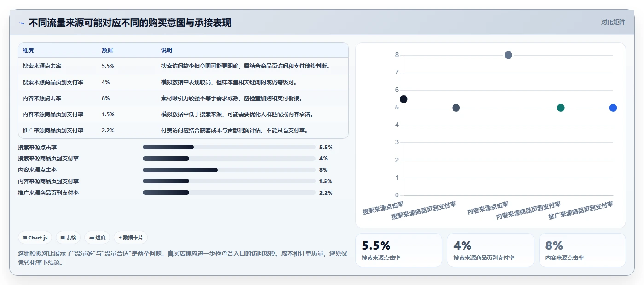This screenshot has height=285, width=644.
Task: Select the Chart.js tag chip
Action: tap(35, 238)
